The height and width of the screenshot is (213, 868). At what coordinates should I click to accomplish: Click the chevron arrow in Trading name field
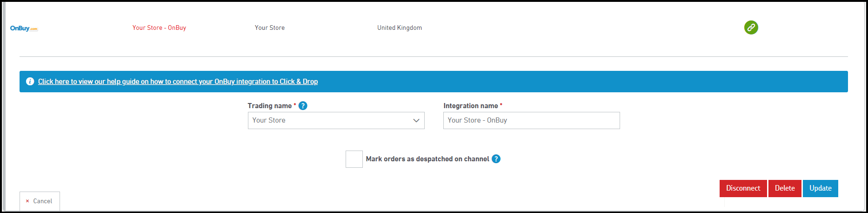tap(416, 120)
